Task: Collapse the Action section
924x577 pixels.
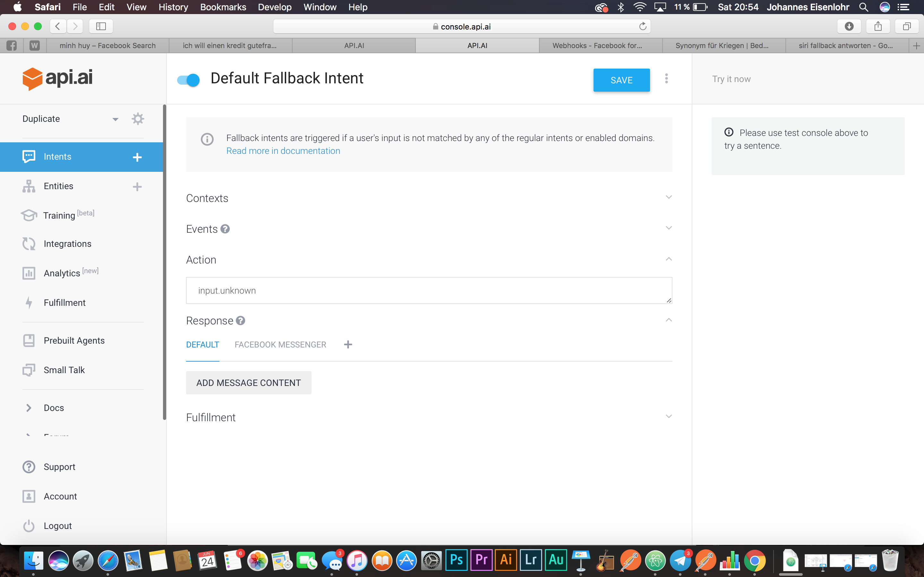Action: (669, 259)
